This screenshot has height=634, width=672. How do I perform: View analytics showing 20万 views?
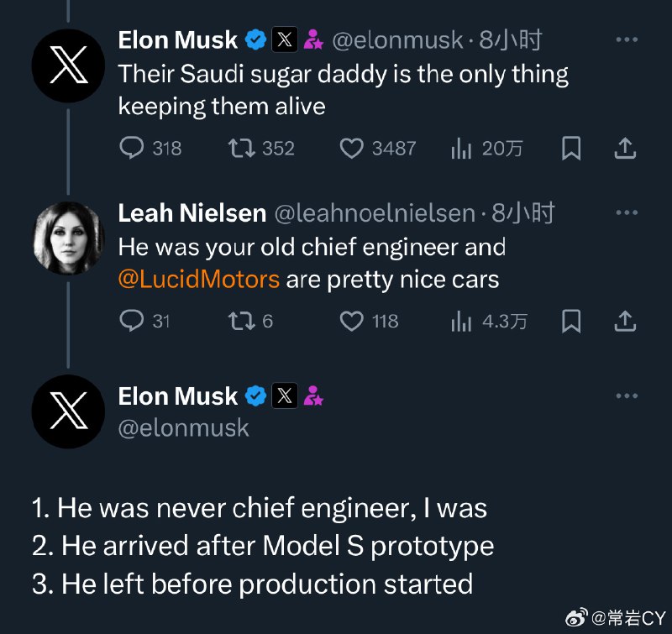(461, 149)
